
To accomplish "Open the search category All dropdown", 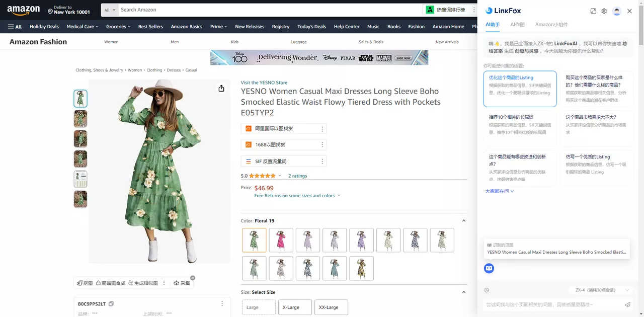I will pyautogui.click(x=110, y=10).
